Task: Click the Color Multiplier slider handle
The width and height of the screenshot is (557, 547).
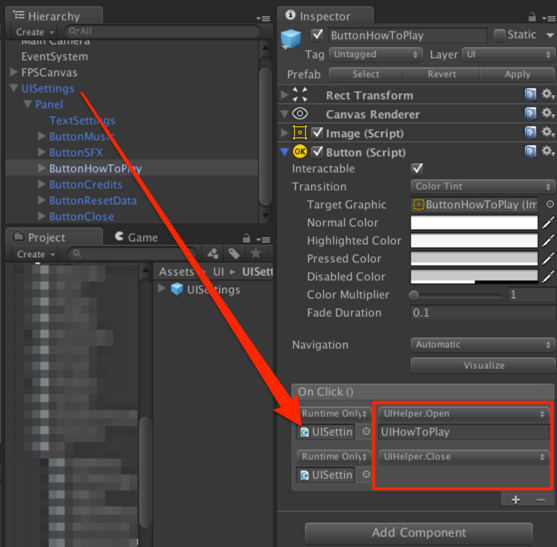Action: coord(414,295)
